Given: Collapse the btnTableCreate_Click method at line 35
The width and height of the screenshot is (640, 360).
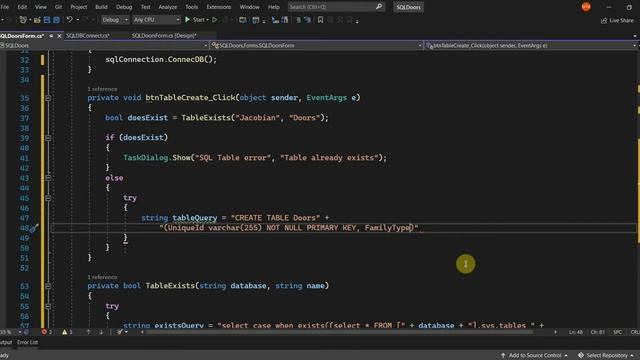Looking at the screenshot, I should pos(48,98).
